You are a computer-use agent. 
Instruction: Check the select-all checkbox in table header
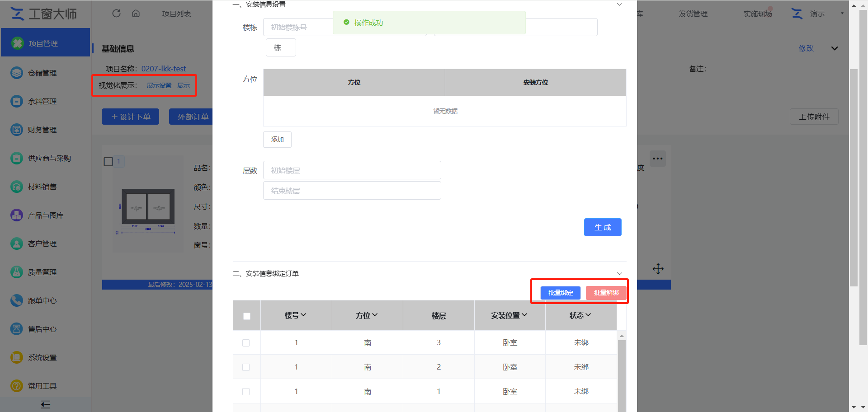247,316
